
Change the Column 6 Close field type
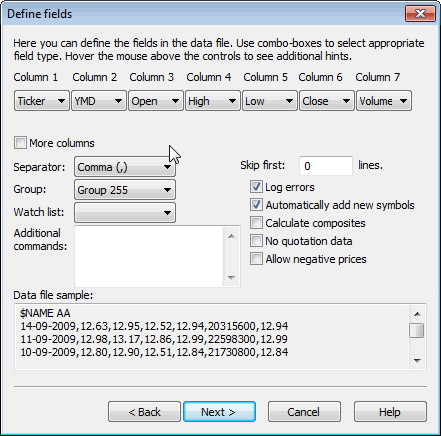(327, 101)
